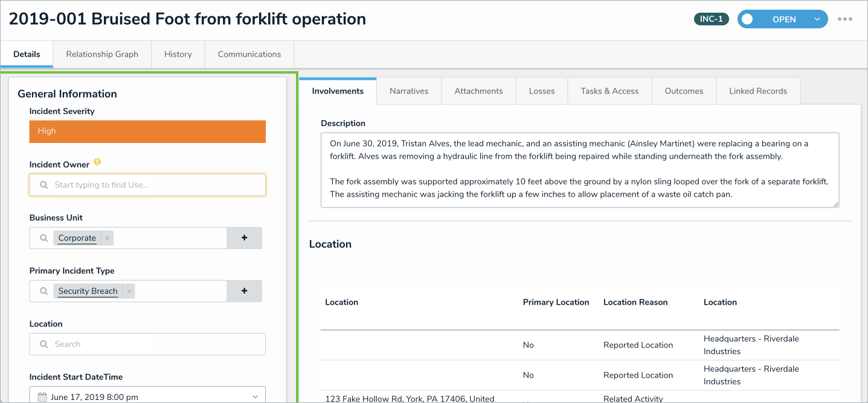Click the incident title 2019-001 Bruised Foot
The height and width of the screenshot is (403, 868).
pyautogui.click(x=187, y=19)
